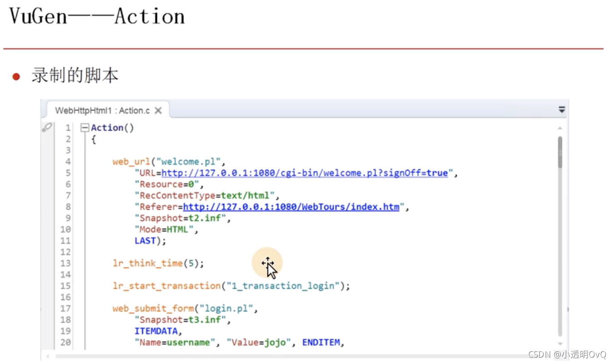This screenshot has height=364, width=613.
Task: Click line number 4 in the gutter
Action: 68,162
